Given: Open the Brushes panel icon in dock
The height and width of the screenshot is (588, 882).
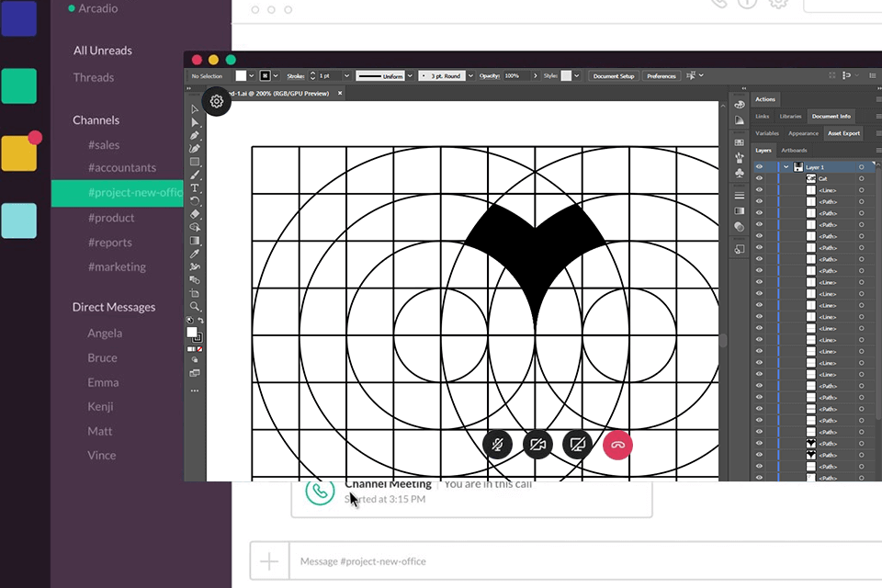Looking at the screenshot, I should (x=739, y=158).
